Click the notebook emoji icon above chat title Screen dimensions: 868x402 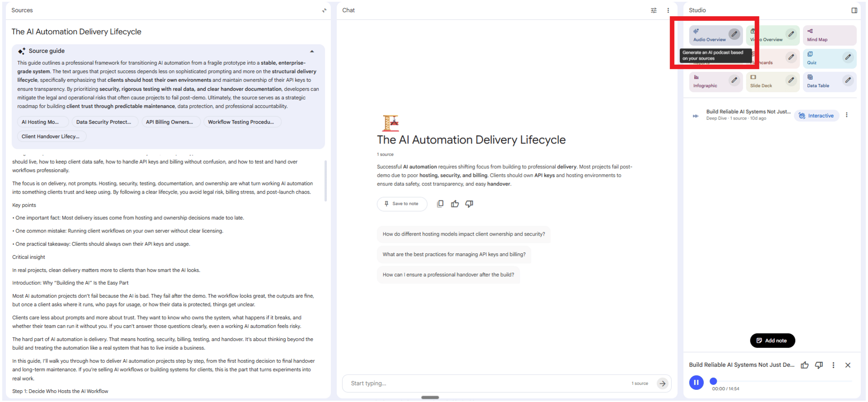coord(391,123)
